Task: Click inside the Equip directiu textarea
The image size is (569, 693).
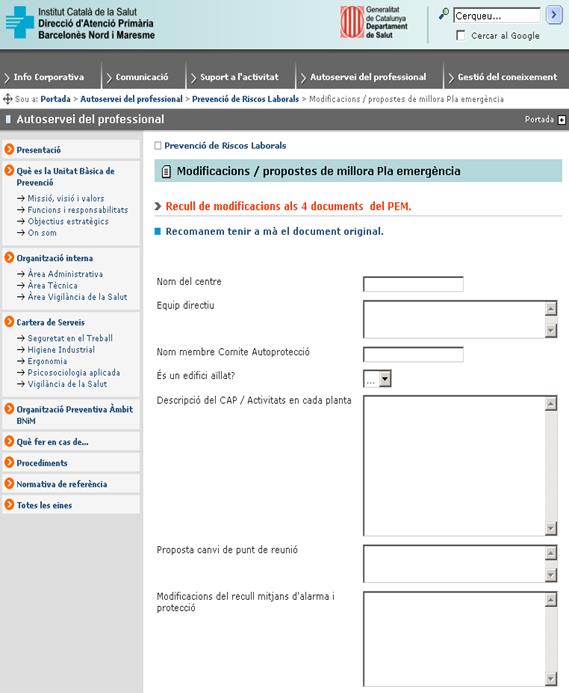Action: pyautogui.click(x=454, y=320)
